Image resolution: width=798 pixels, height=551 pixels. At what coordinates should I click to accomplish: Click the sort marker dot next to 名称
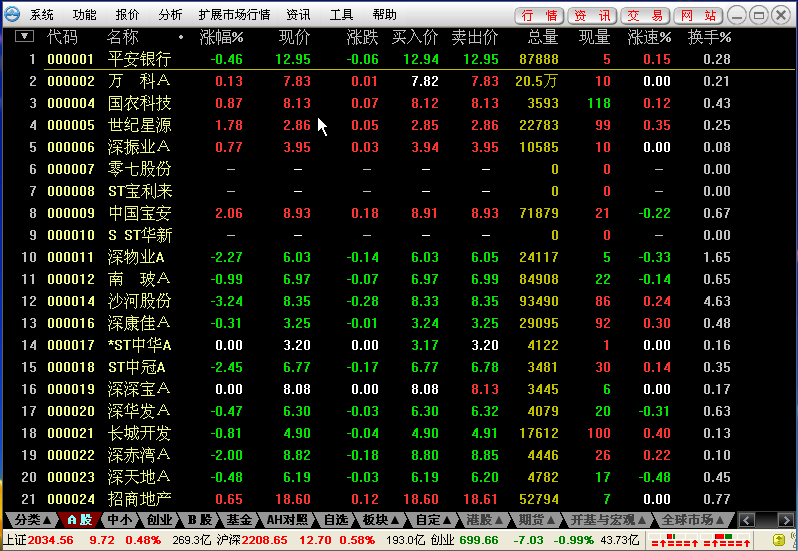[181, 37]
